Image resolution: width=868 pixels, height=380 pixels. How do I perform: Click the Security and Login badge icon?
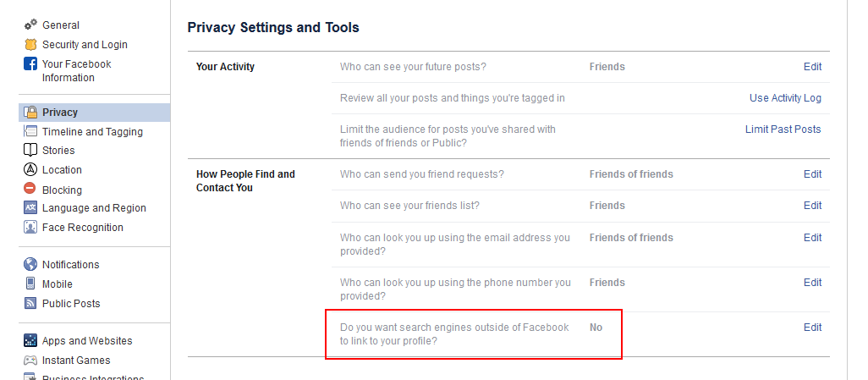coord(30,45)
